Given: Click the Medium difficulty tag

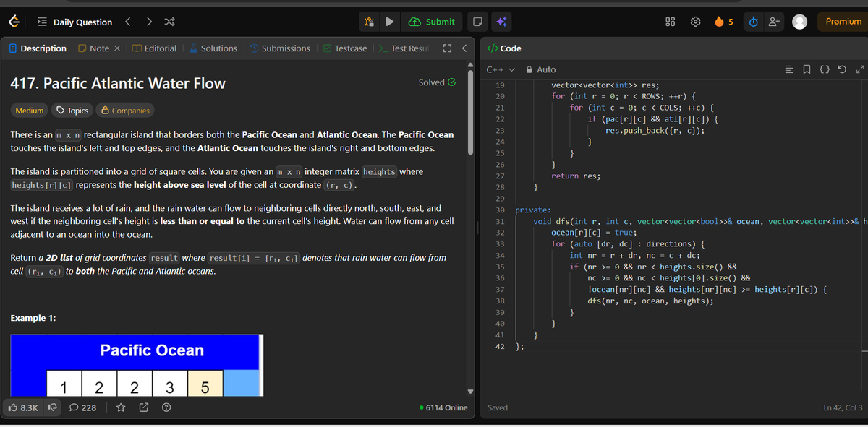Looking at the screenshot, I should click(x=30, y=111).
